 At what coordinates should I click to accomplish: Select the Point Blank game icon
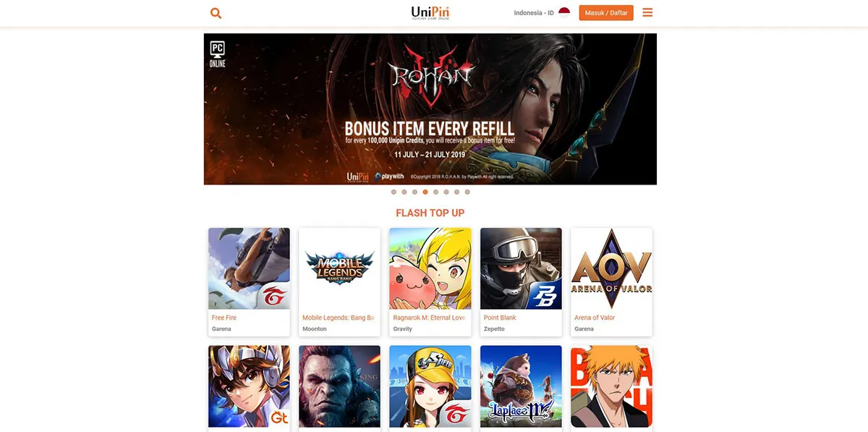[521, 268]
